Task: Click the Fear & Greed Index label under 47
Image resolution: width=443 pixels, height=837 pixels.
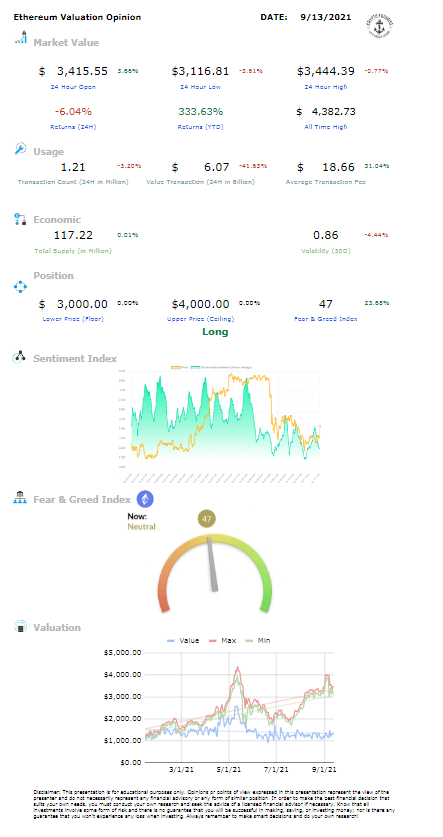Action: pos(326,319)
